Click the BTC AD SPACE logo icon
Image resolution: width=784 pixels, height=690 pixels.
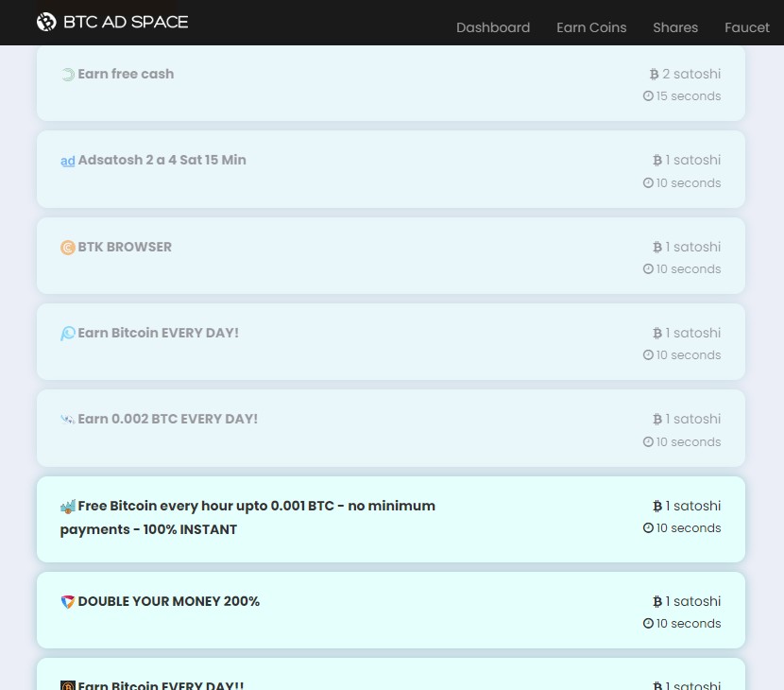46,22
